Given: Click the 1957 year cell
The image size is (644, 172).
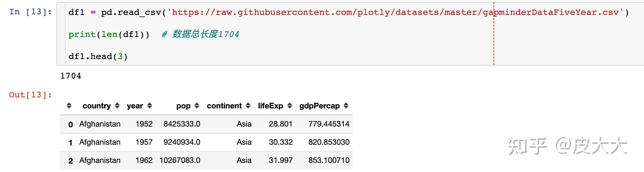Looking at the screenshot, I should 144,142.
